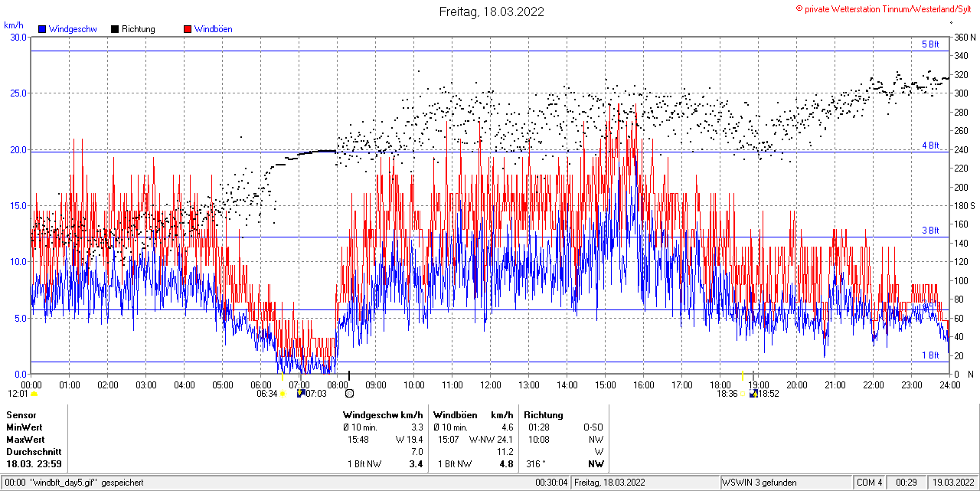Click the sunrise sun icon at 06:34

[283, 394]
